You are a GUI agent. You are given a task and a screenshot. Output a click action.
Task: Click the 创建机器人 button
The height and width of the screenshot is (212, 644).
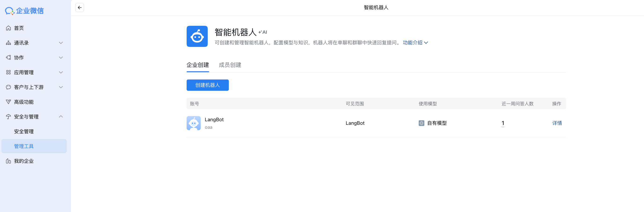point(207,85)
